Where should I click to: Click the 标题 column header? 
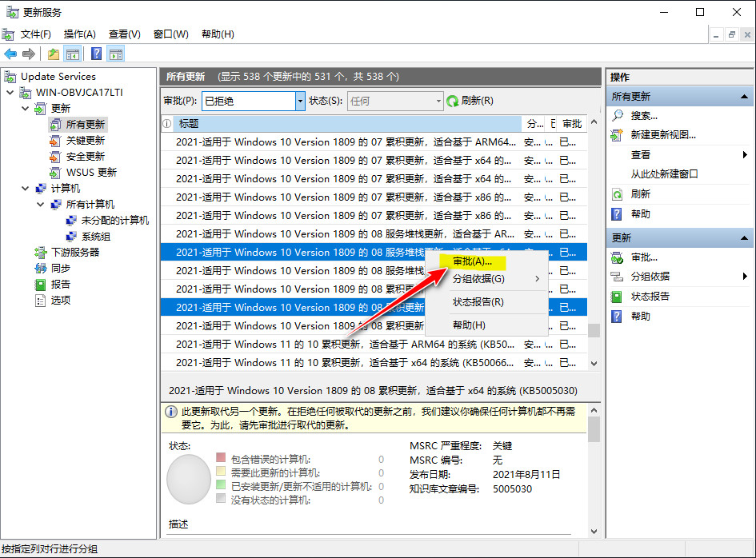pyautogui.click(x=189, y=124)
